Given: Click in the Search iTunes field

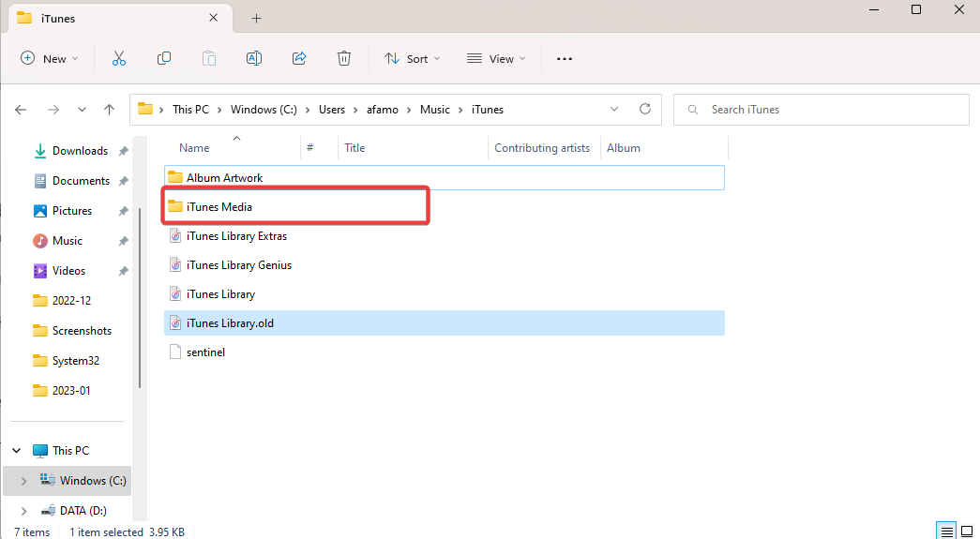Looking at the screenshot, I should 822,110.
